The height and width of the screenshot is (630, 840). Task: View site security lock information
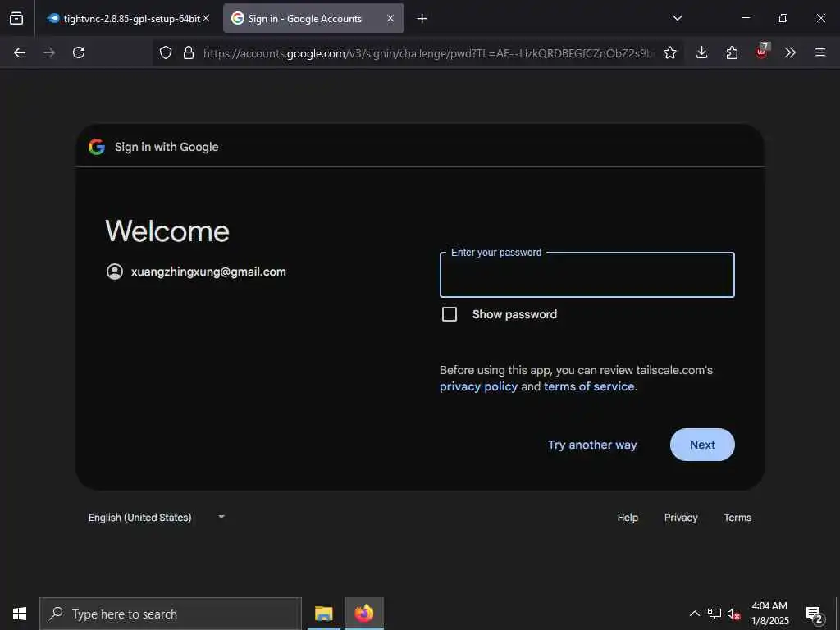click(x=189, y=52)
